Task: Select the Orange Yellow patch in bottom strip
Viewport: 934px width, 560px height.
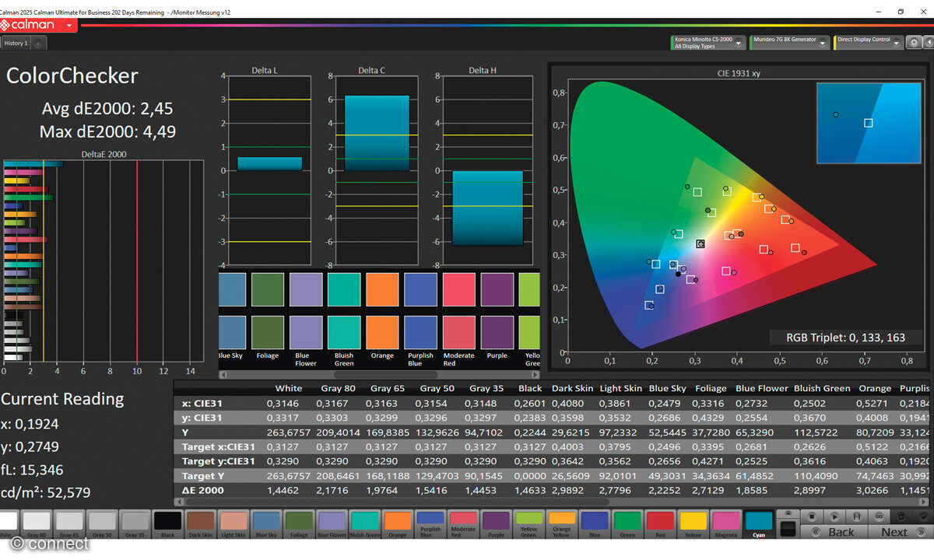Action: click(561, 523)
